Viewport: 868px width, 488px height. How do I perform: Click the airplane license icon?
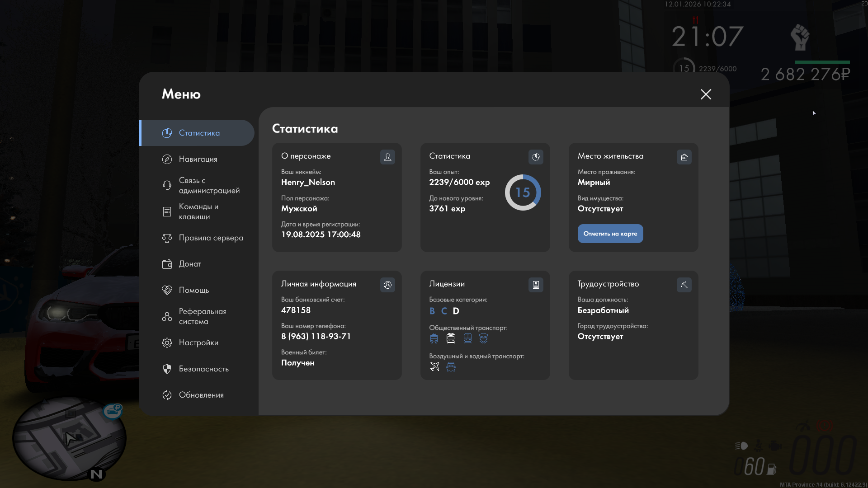pos(434,367)
